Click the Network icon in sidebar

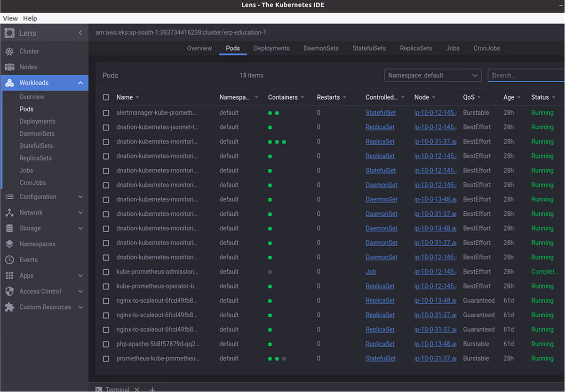click(9, 213)
